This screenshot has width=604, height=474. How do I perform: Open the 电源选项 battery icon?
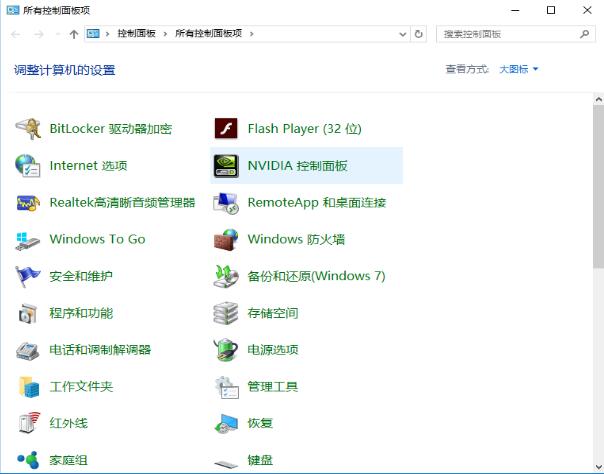226,350
